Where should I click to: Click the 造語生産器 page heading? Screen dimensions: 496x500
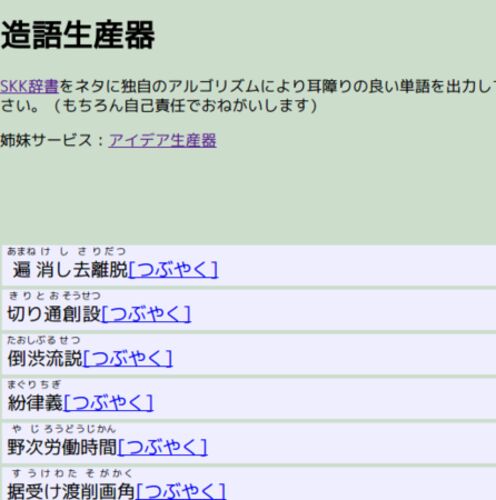click(78, 35)
